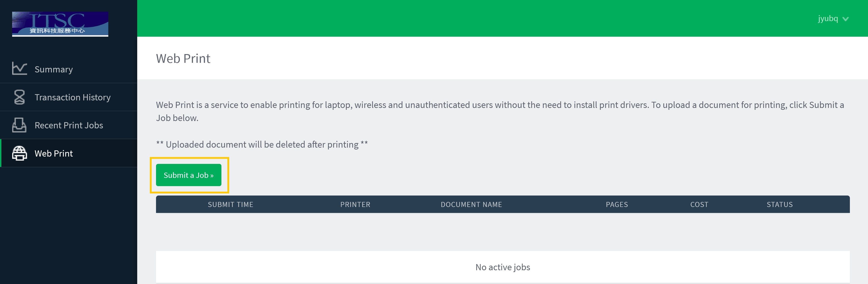Click the Recent Print Jobs tray icon
The height and width of the screenshot is (284, 868).
pyautogui.click(x=19, y=125)
